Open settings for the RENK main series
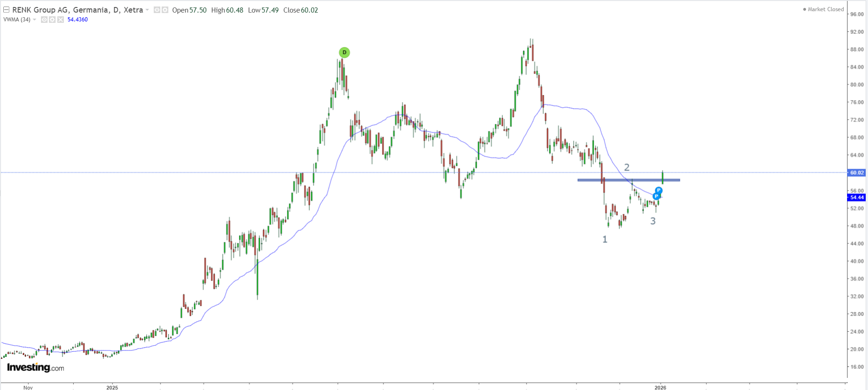Screen dimensions: 868x390 165,10
